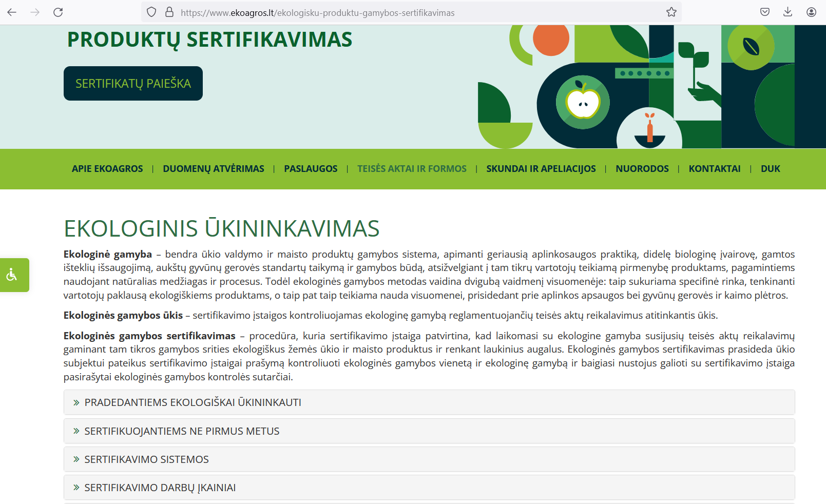Expand Sertifikavimo sistemos section

tap(429, 459)
